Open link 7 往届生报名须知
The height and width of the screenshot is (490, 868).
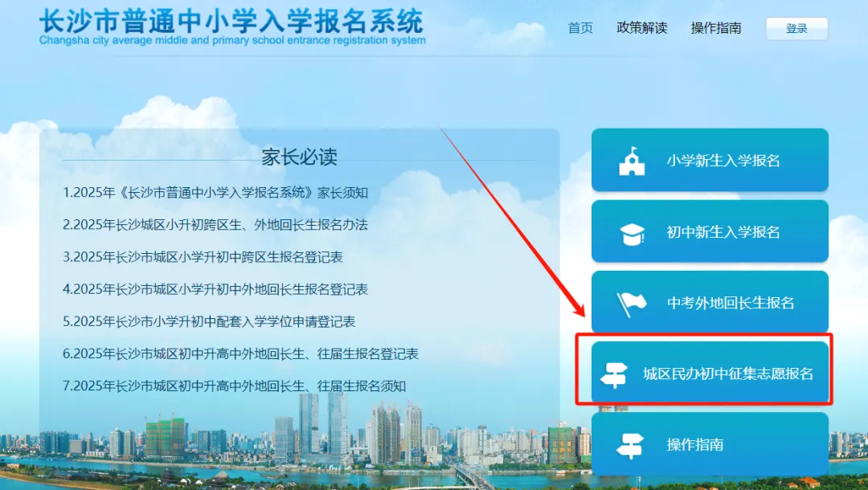pyautogui.click(x=235, y=386)
